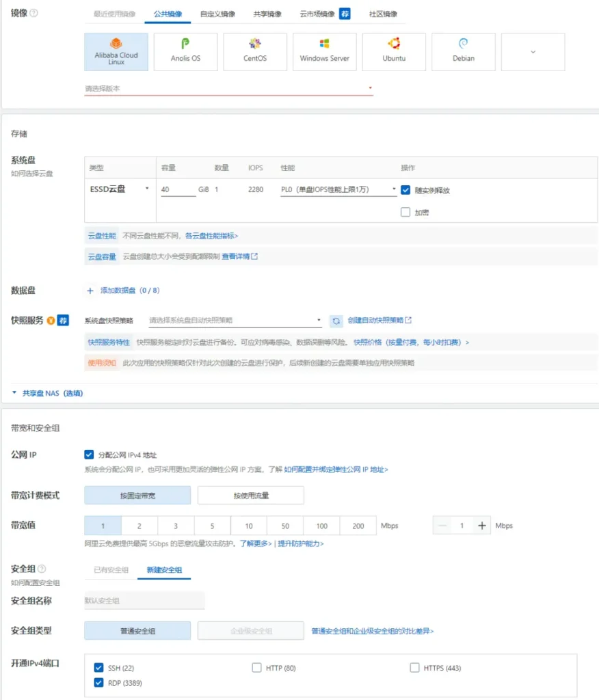Viewport: 599px width, 700px height.
Task: Choose the Anolis OS image
Action: (x=185, y=52)
